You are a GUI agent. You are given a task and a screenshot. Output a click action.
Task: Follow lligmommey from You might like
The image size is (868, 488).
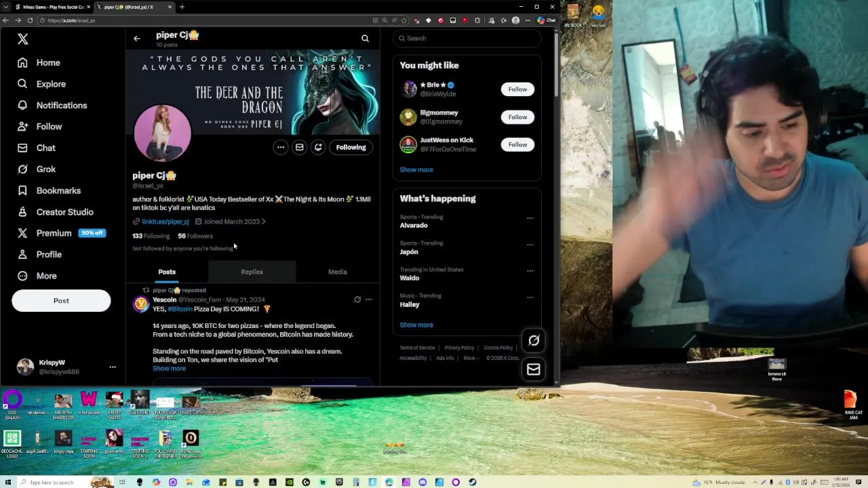pos(517,117)
